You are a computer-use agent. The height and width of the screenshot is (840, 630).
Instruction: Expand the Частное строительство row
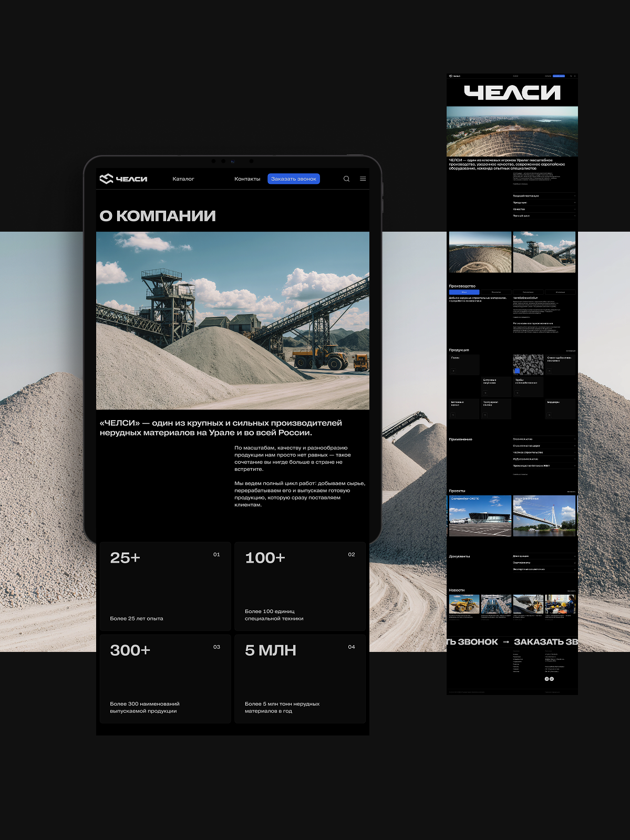pos(544,452)
